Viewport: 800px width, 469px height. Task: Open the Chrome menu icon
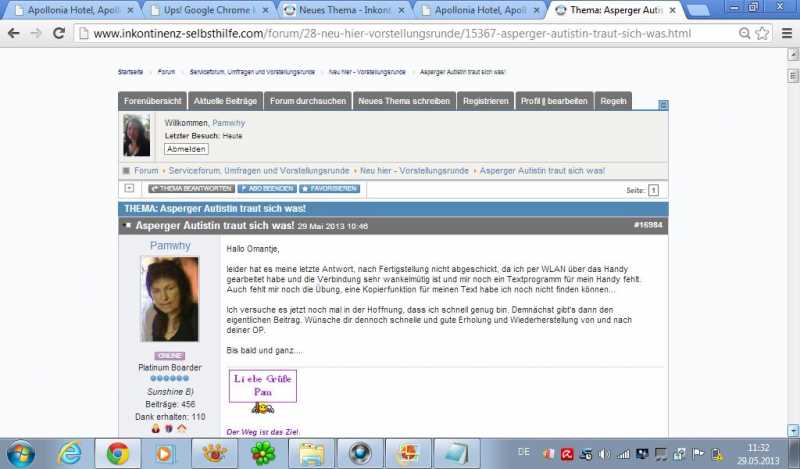tap(784, 33)
